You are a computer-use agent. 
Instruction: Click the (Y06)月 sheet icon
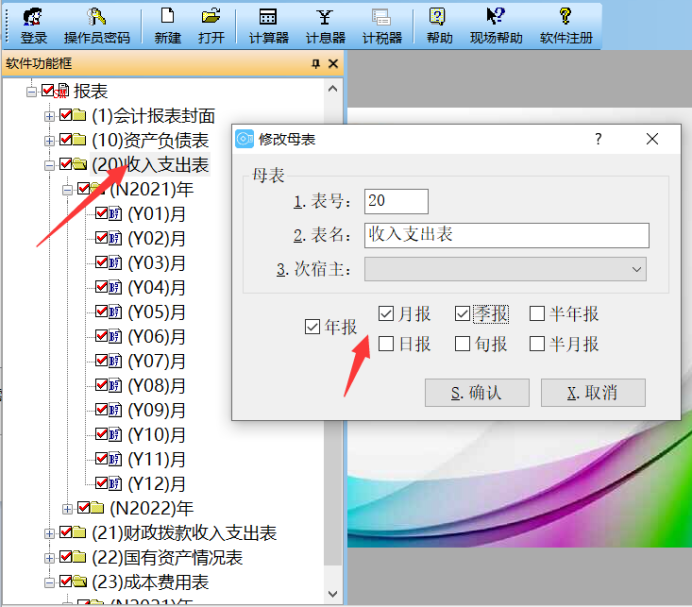coord(115,336)
